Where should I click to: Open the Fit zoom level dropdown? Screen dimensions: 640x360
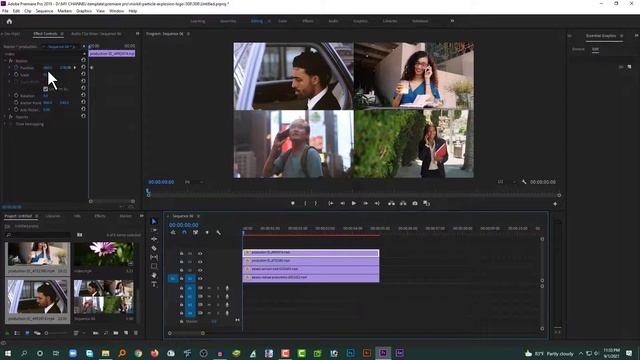click(x=194, y=182)
